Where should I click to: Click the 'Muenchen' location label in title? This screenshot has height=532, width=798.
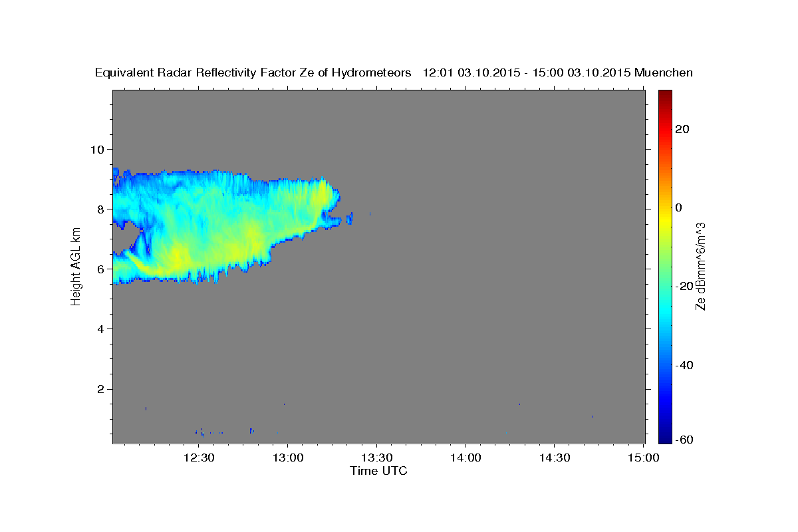(663, 73)
